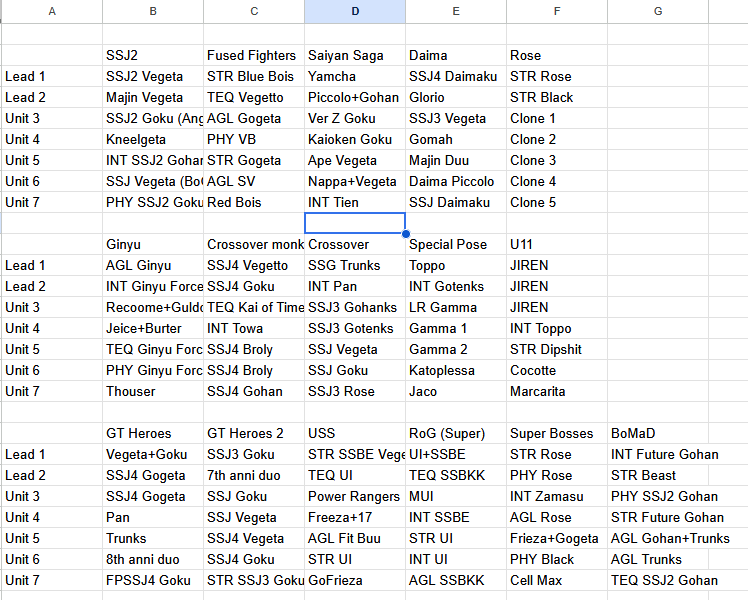Click the 'SSJ3 Gohanks' cell
This screenshot has height=600, width=748.
(x=355, y=307)
